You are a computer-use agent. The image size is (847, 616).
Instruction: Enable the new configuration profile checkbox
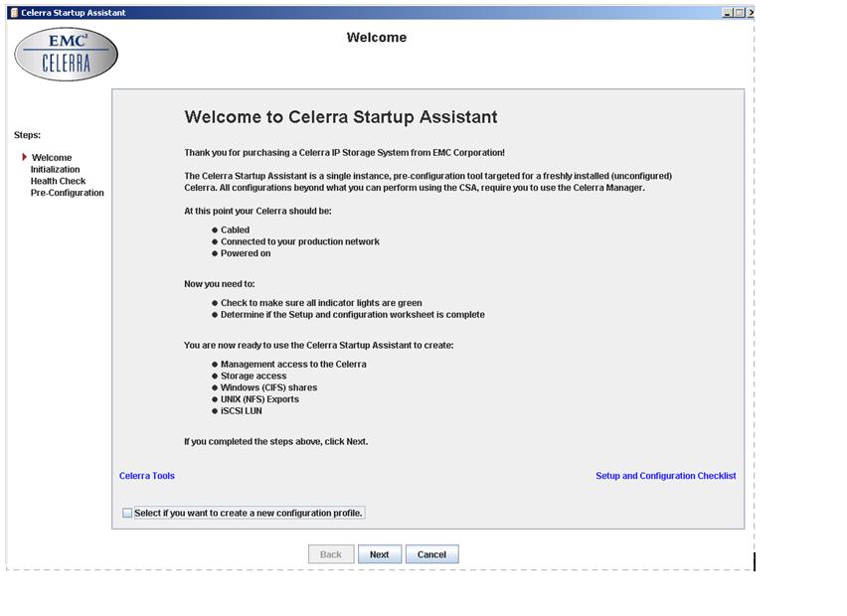[127, 513]
